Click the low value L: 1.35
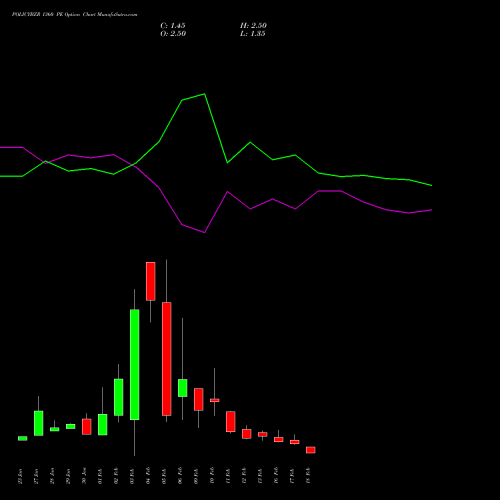Image resolution: width=500 pixels, height=500 pixels. [253, 34]
